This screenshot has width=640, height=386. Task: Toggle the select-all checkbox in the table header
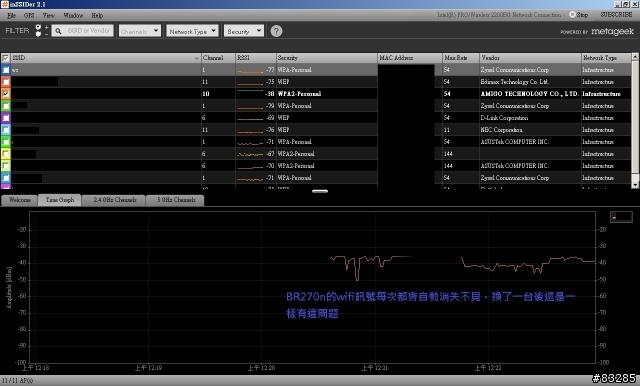6,58
